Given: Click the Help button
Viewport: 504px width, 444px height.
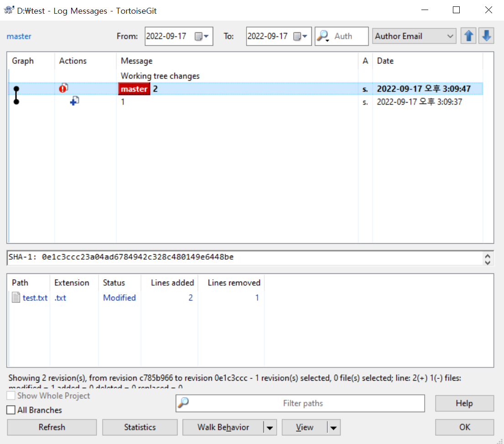Looking at the screenshot, I should pyautogui.click(x=464, y=403).
